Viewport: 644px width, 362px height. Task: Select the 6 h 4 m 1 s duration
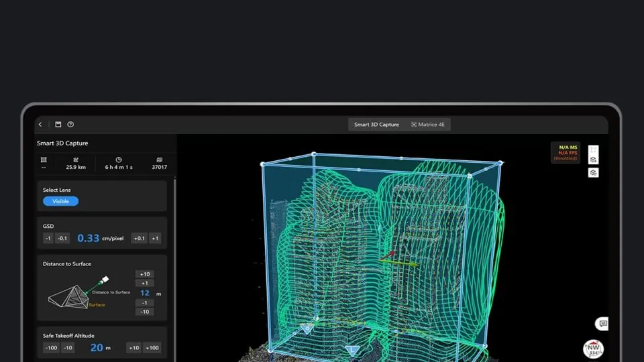click(119, 167)
